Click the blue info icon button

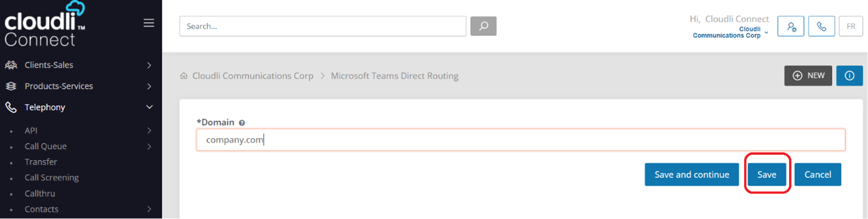point(850,76)
